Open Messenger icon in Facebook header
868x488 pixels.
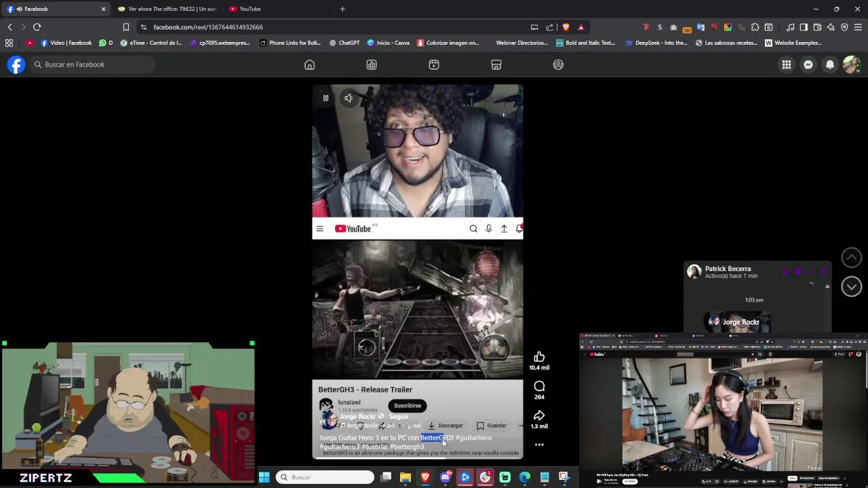click(808, 64)
